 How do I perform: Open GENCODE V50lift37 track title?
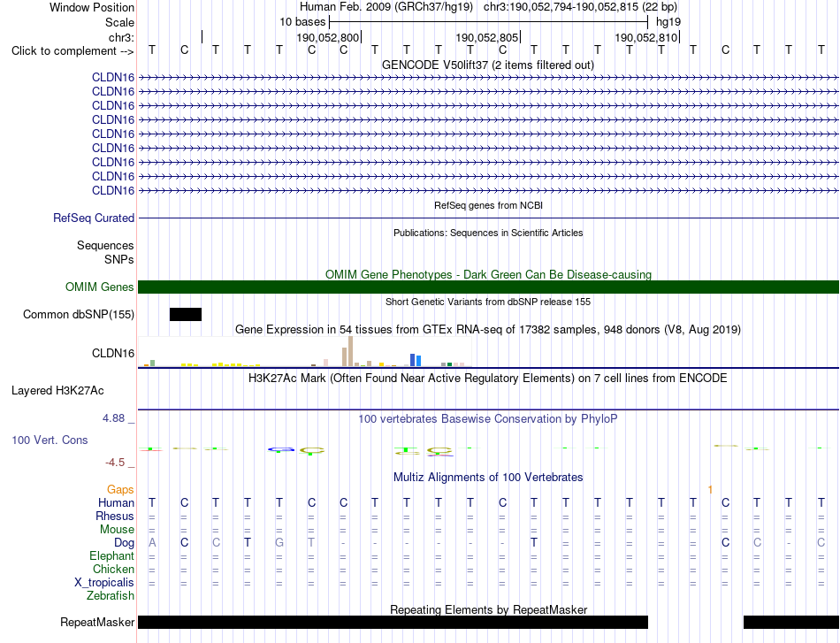point(487,65)
